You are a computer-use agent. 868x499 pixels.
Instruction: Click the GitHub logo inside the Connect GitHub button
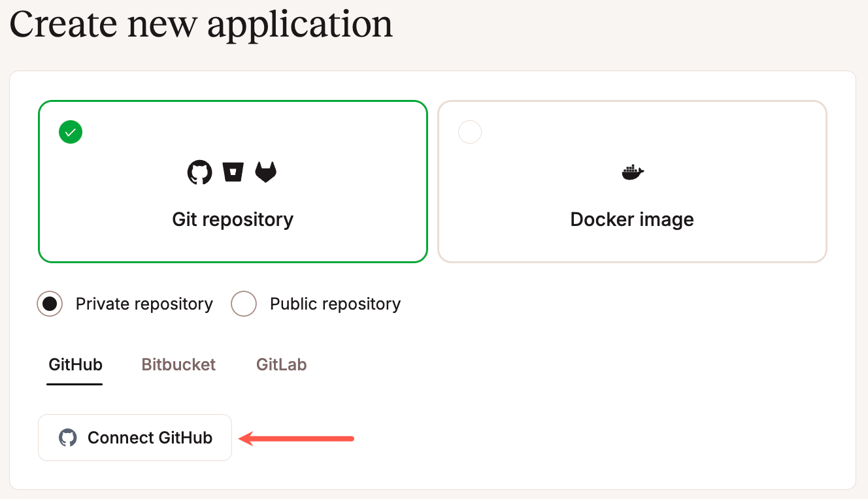tap(67, 438)
